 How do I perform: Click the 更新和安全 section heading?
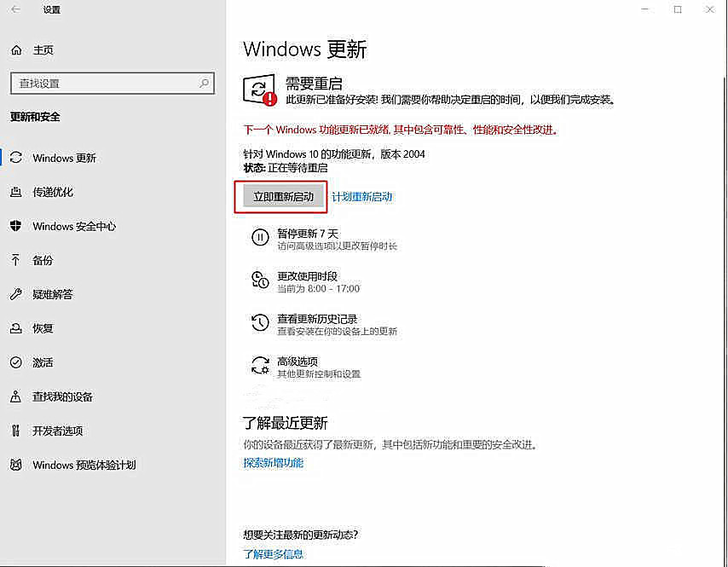[x=35, y=117]
